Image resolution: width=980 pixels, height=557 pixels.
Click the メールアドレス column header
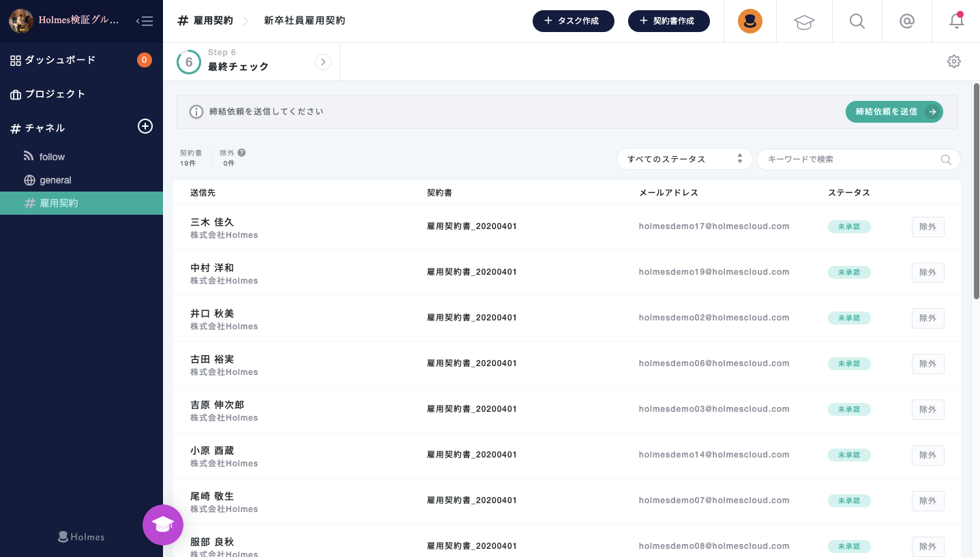coord(668,193)
